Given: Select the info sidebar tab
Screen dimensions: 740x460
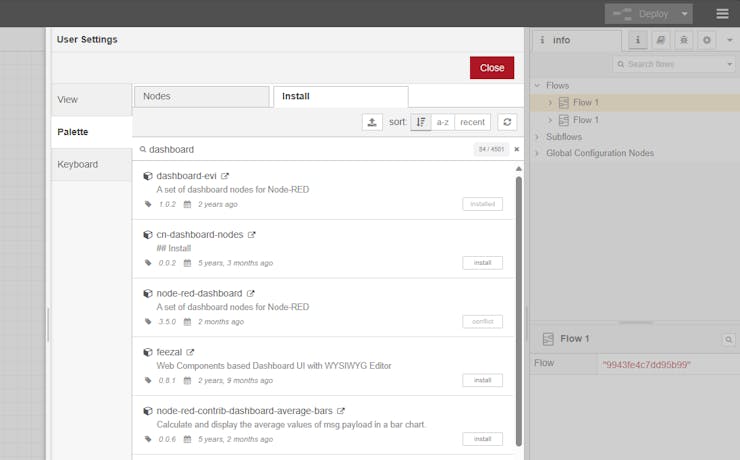Looking at the screenshot, I should point(578,40).
